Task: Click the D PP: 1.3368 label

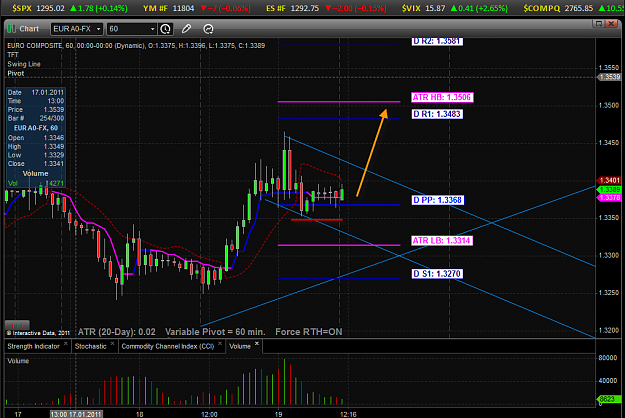Action: click(437, 200)
